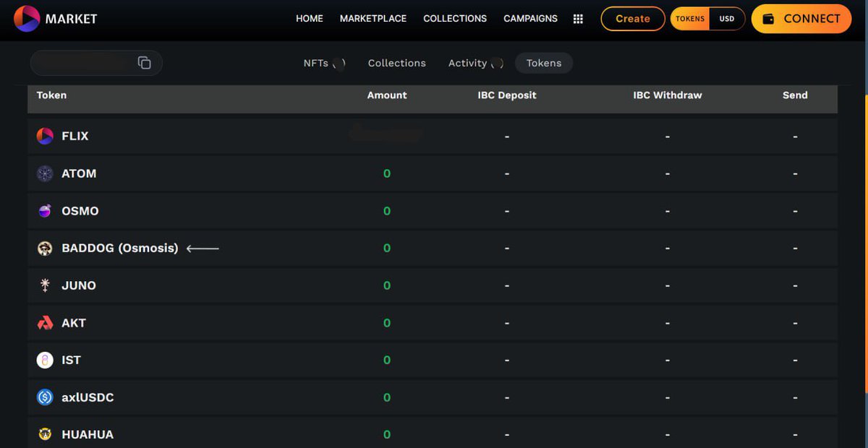Select the AKT token name
Image resolution: width=868 pixels, height=448 pixels.
click(74, 323)
